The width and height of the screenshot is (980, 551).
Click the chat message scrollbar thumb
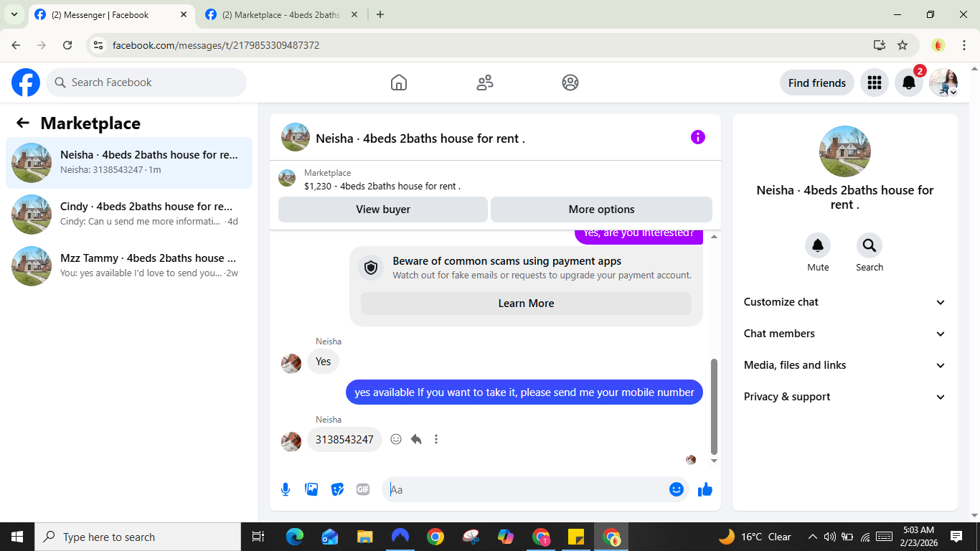(714, 406)
